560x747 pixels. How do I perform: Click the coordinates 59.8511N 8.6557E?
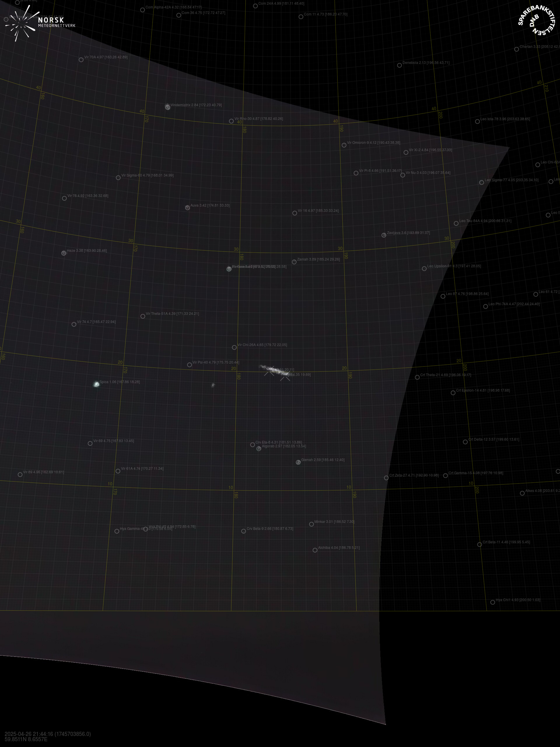coord(26,739)
